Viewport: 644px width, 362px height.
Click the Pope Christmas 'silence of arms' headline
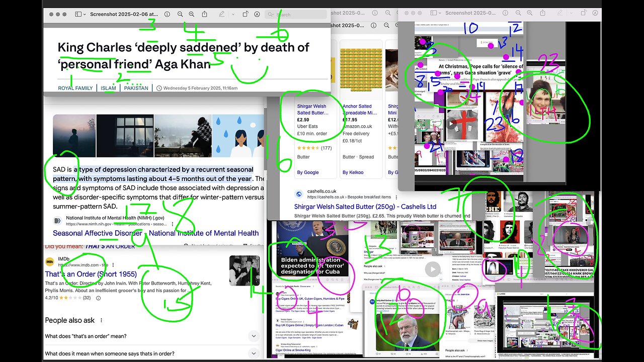[x=480, y=69]
